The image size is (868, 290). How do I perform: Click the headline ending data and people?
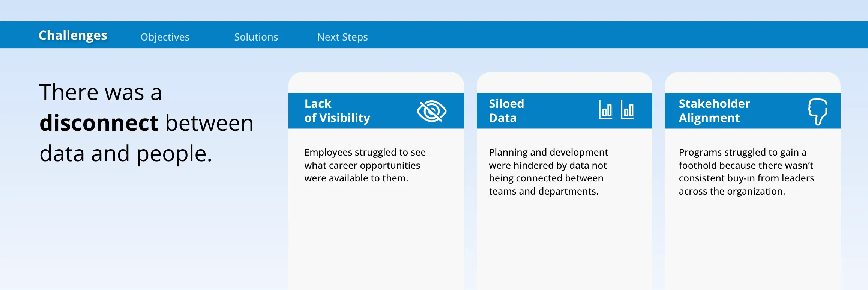point(146,123)
